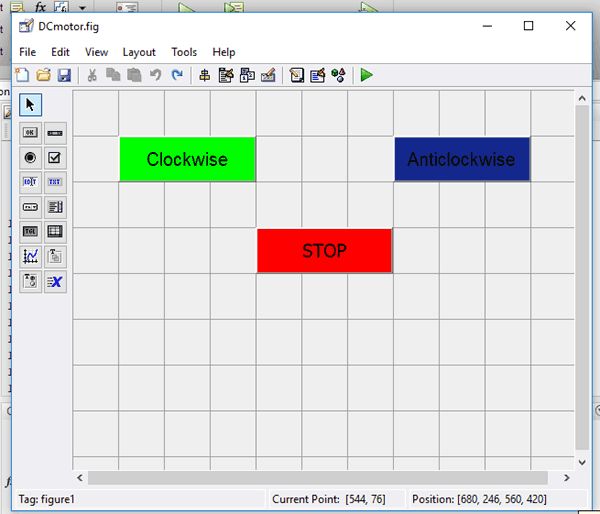Open the Edit menu
Viewport: 600px width, 514px height.
[x=60, y=52]
